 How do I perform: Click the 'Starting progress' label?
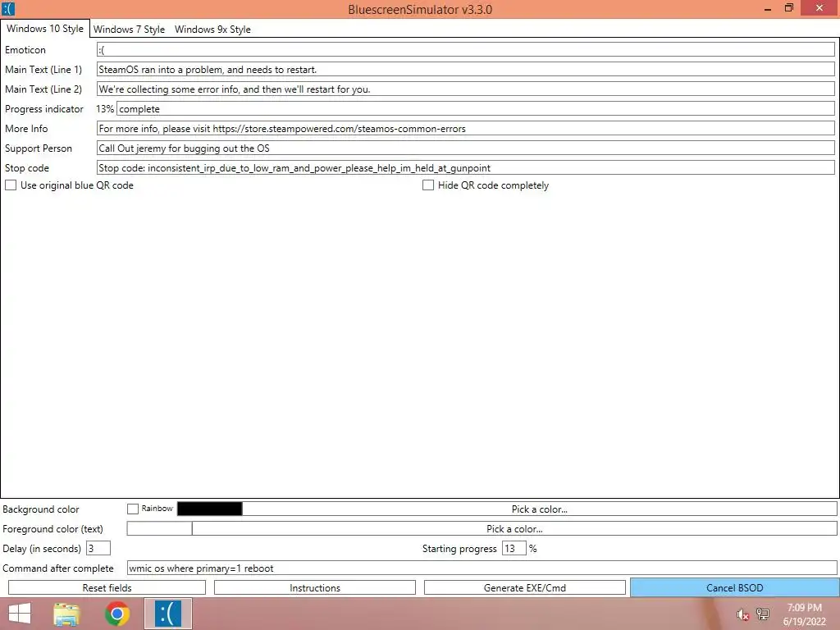(x=459, y=549)
